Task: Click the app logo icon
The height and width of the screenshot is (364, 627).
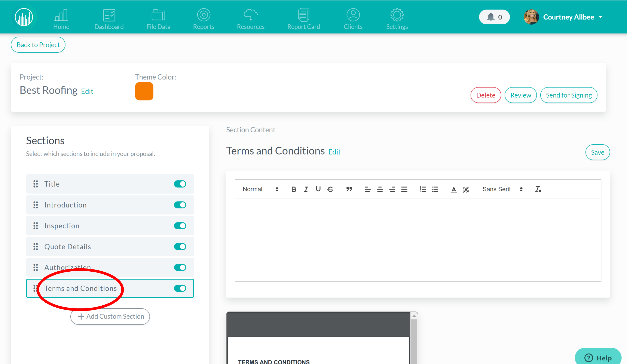Action: point(24,17)
